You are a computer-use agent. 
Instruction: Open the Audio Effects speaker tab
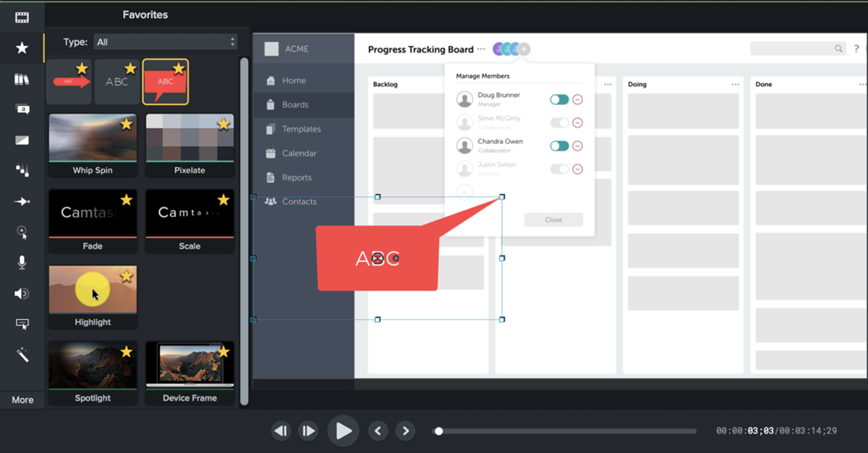[x=22, y=294]
